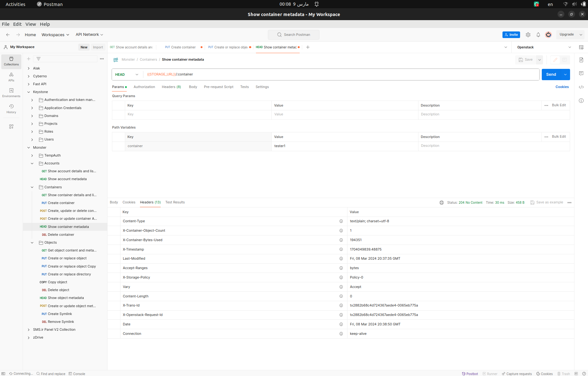Image resolution: width=588 pixels, height=376 pixels.
Task: Click the create new collection plus icon
Action: 29,59
